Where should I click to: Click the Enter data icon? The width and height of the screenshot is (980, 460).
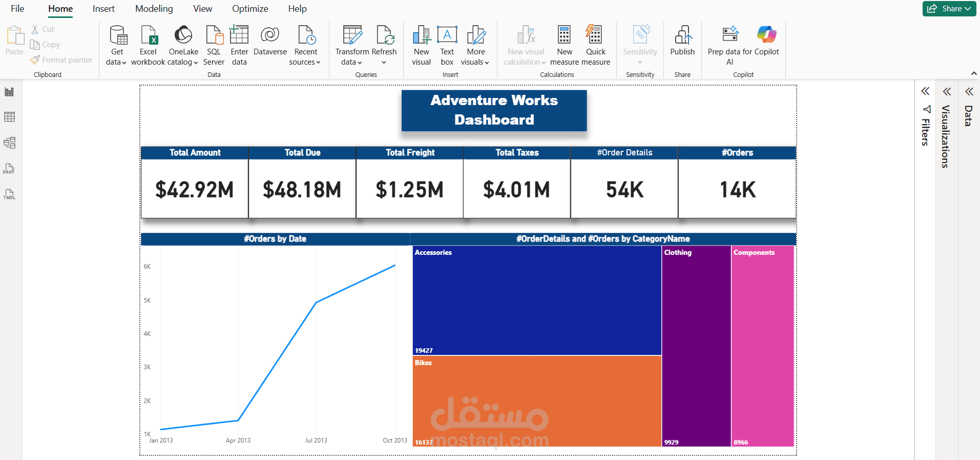[x=239, y=34]
